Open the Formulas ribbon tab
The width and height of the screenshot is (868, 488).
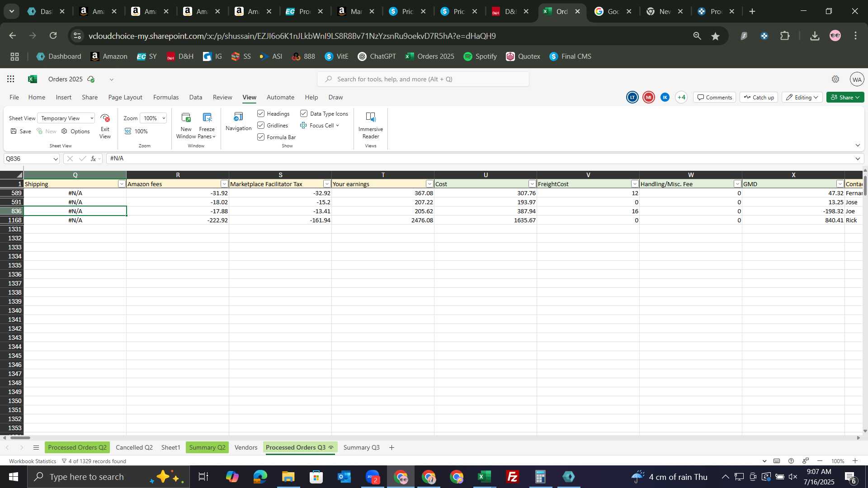coord(166,97)
